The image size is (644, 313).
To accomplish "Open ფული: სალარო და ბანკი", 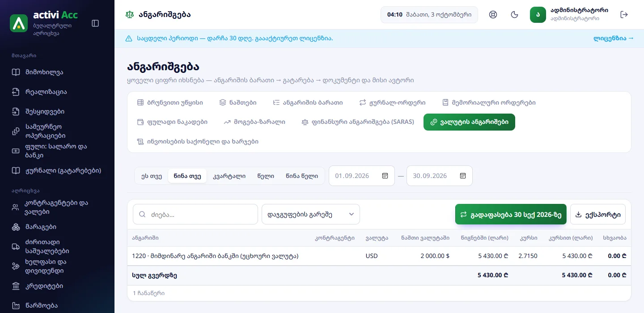I will 57,151.
